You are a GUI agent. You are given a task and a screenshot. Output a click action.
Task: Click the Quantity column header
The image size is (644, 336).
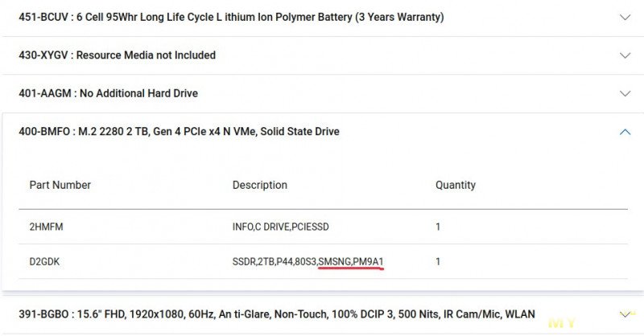(x=456, y=185)
